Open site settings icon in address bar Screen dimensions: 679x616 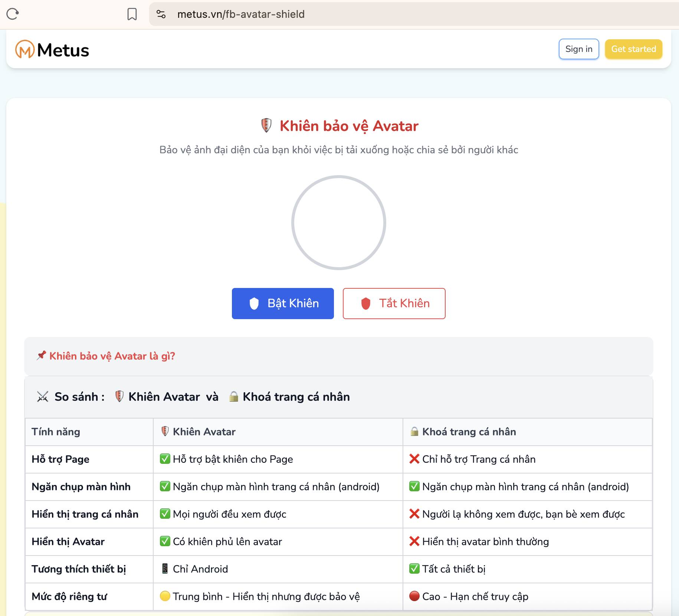pos(161,14)
